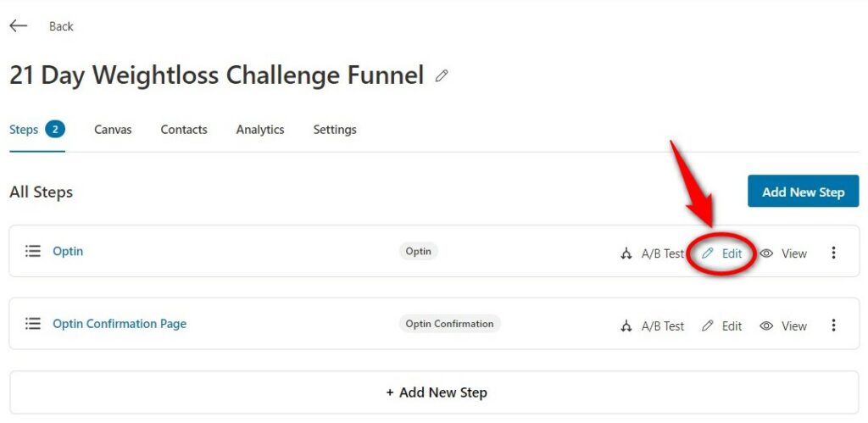This screenshot has height=423, width=868.
Task: Switch to the Canvas tab
Action: 113,130
